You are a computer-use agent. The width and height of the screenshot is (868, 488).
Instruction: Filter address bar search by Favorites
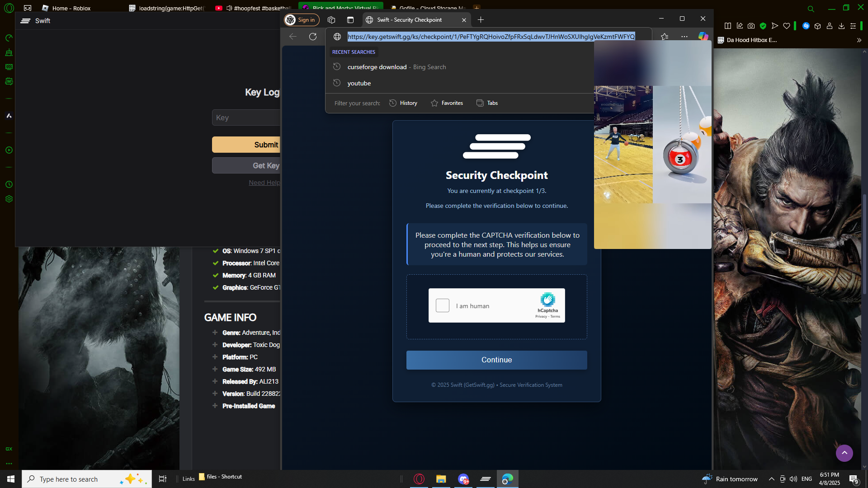(447, 103)
